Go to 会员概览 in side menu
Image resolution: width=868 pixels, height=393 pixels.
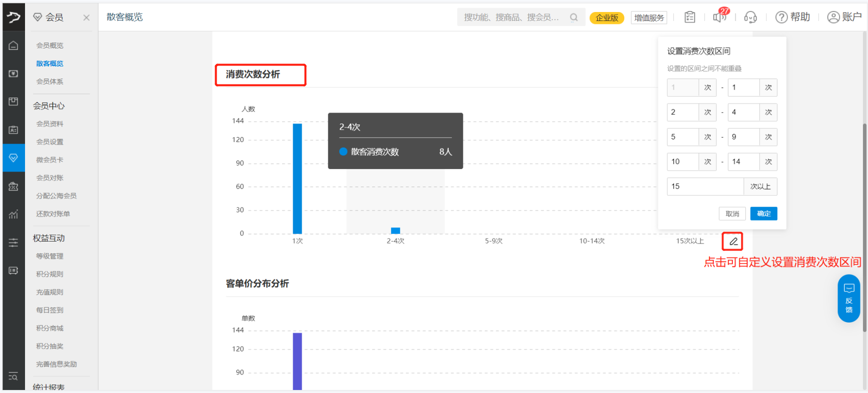(50, 45)
